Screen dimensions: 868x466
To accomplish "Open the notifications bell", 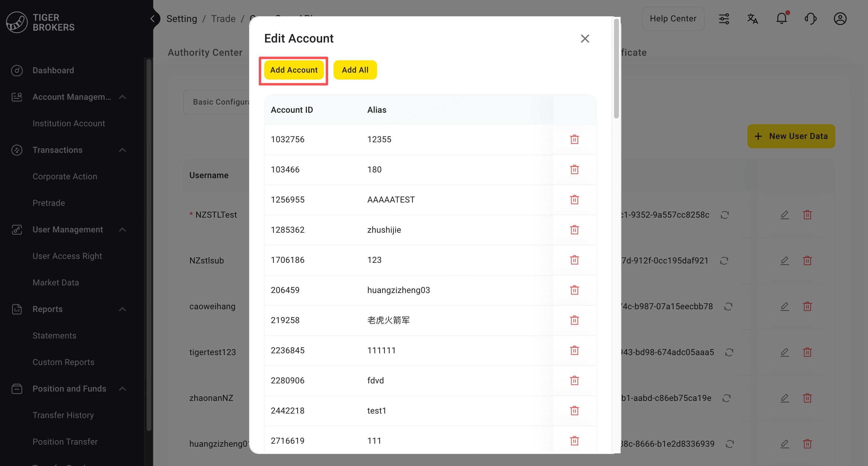I will point(781,18).
